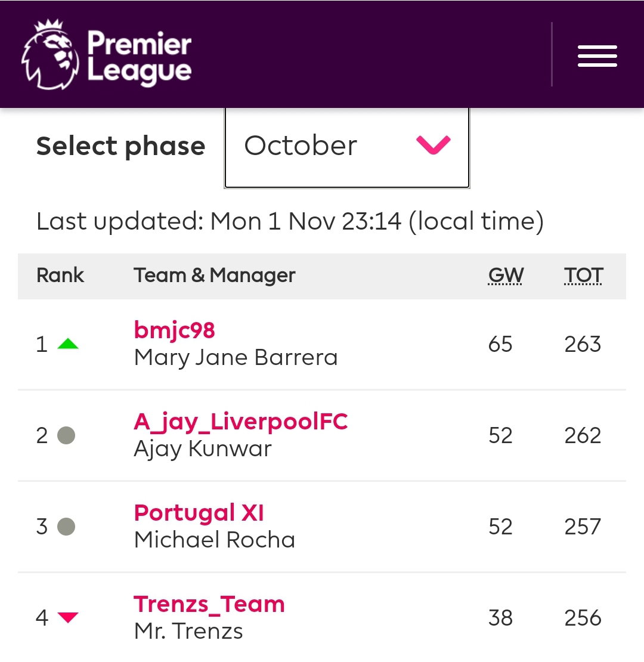Select Ajay Kunwar manager name
Viewport: 644px width, 662px height.
(x=203, y=449)
